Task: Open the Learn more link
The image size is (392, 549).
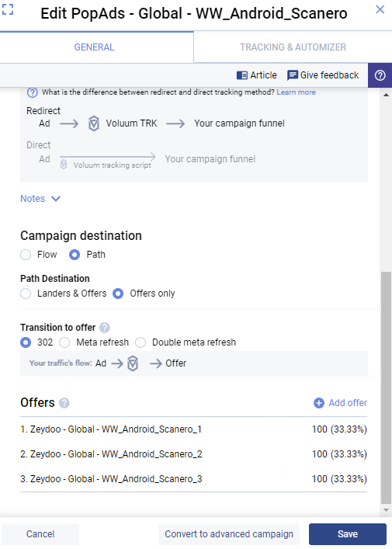Action: 296,92
